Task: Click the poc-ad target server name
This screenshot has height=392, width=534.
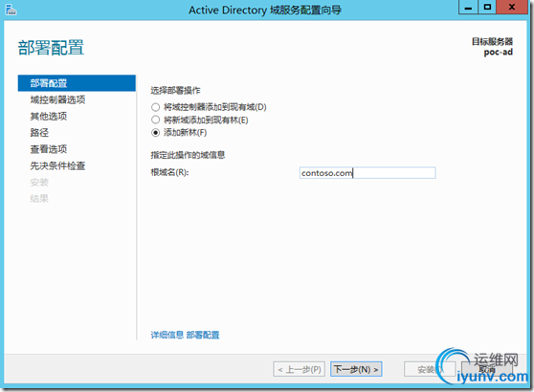Action: point(499,52)
